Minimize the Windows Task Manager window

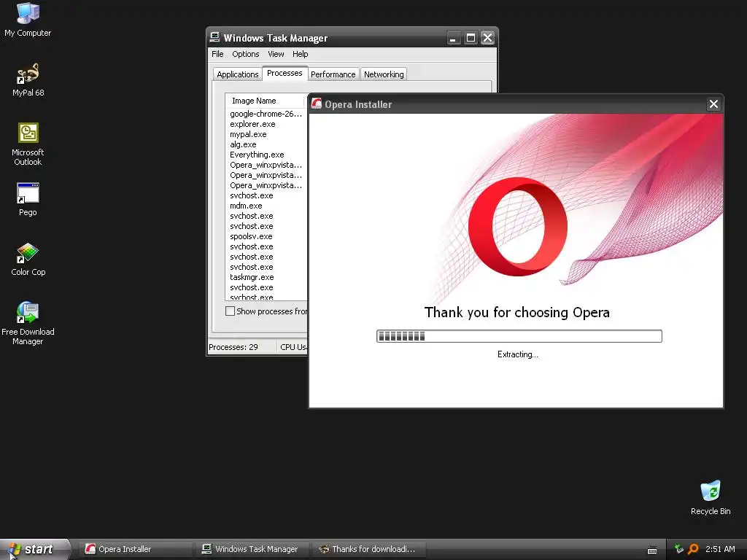tap(453, 38)
